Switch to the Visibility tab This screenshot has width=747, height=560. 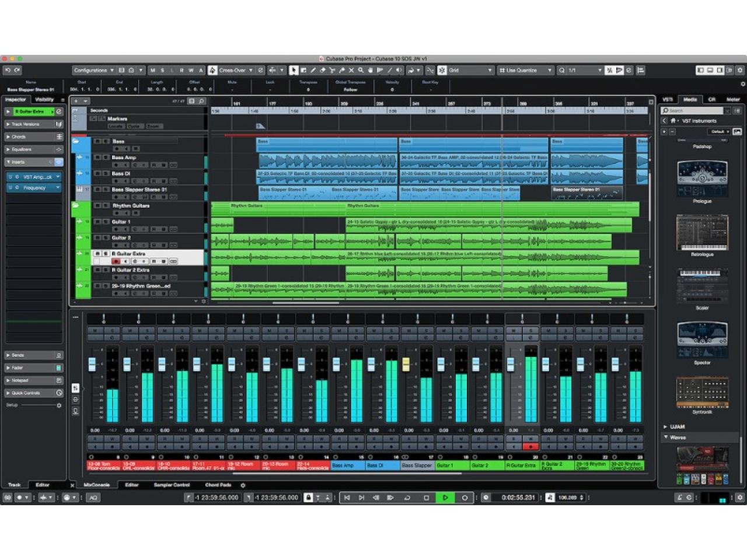[x=44, y=100]
